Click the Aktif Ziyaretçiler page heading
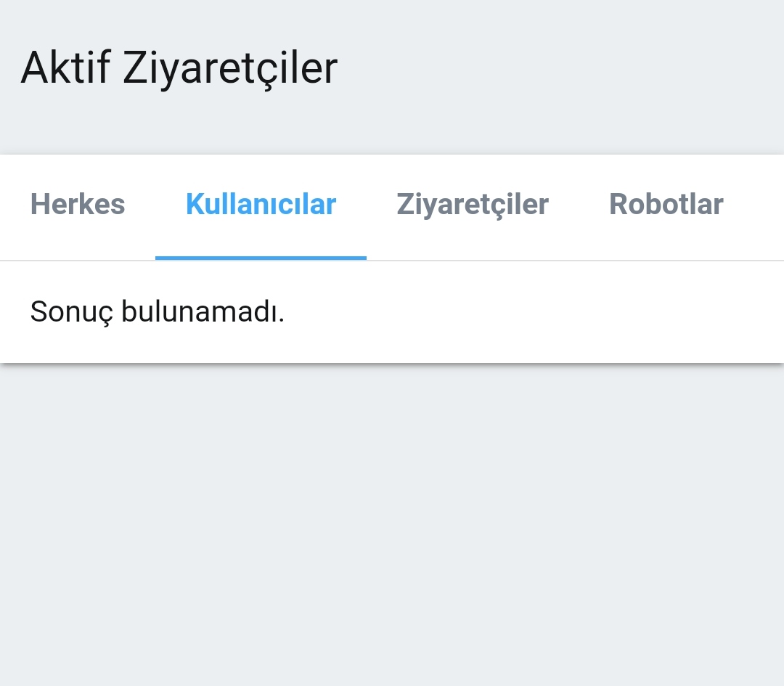The image size is (784, 686). [179, 68]
